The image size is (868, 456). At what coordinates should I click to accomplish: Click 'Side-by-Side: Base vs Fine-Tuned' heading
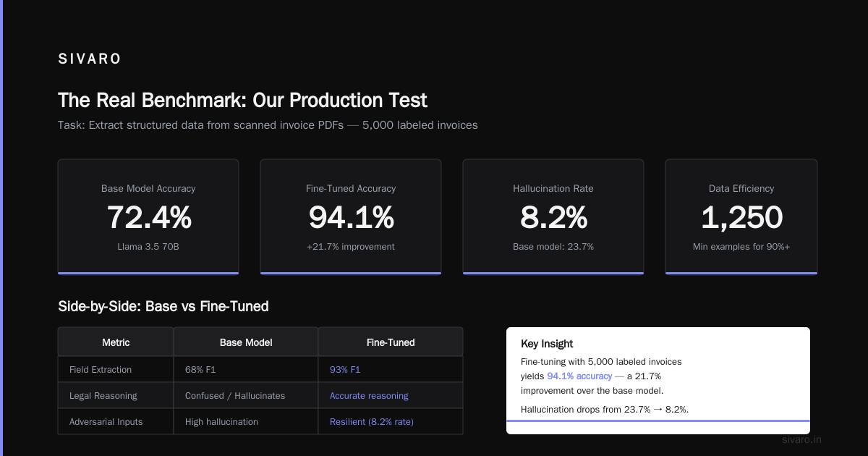click(x=163, y=306)
